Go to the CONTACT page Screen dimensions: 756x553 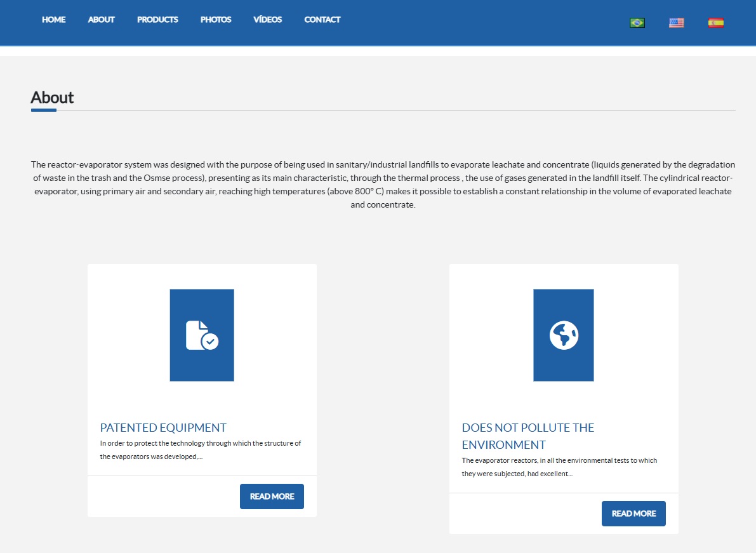322,20
